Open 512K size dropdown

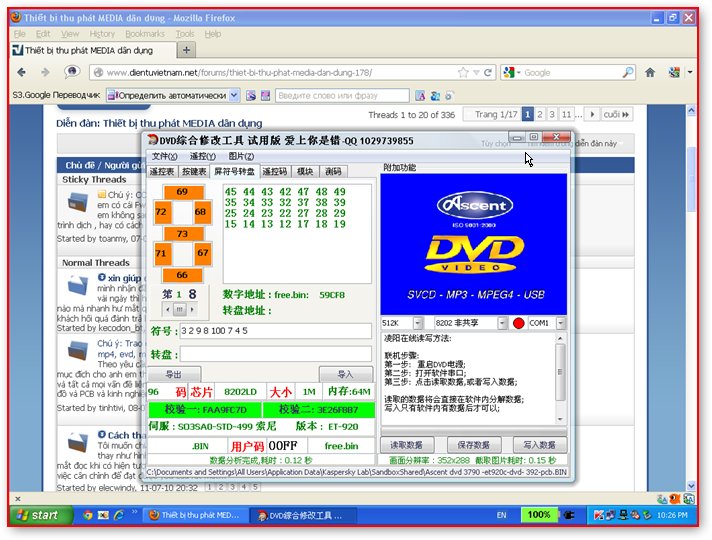click(418, 323)
